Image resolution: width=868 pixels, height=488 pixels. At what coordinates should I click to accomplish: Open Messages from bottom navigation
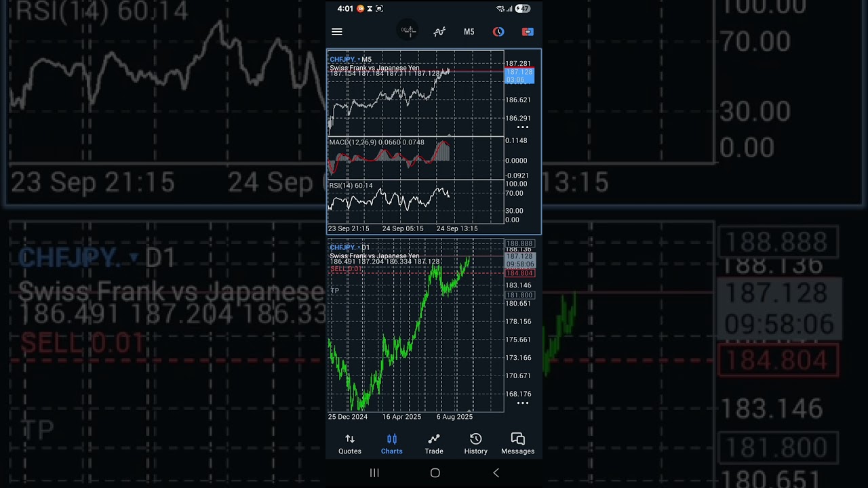pos(517,444)
